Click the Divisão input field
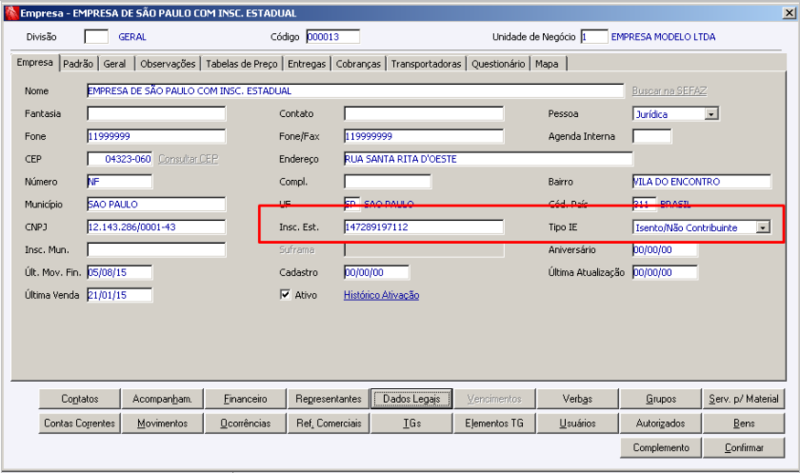800x473 pixels. point(96,37)
